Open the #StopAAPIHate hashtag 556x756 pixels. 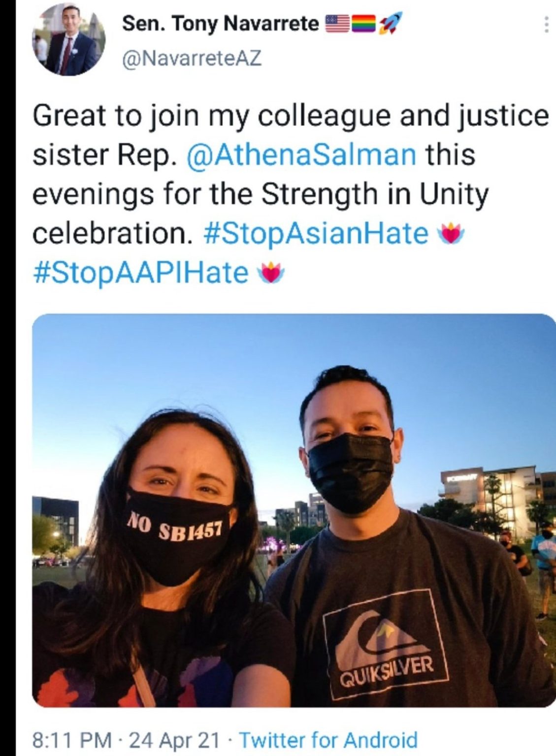pos(141,273)
